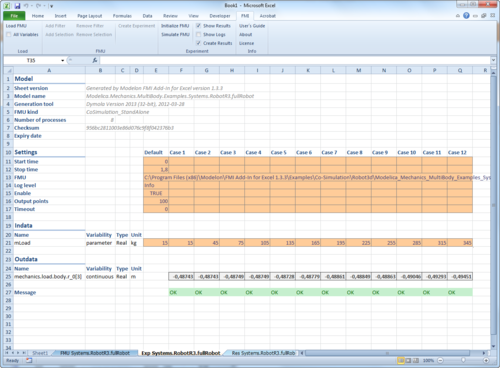This screenshot has height=368, width=500.
Task: Click the Initialize FMU button
Action: 175,26
